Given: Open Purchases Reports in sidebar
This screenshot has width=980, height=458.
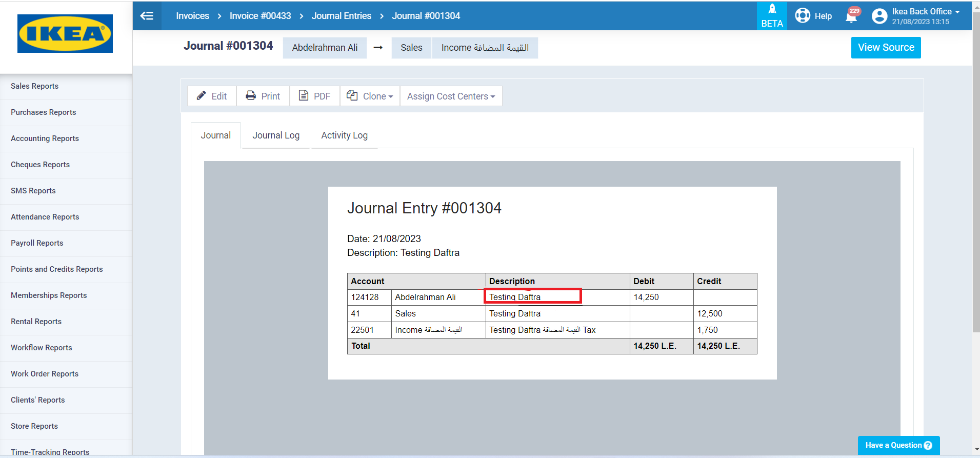Looking at the screenshot, I should (66, 112).
